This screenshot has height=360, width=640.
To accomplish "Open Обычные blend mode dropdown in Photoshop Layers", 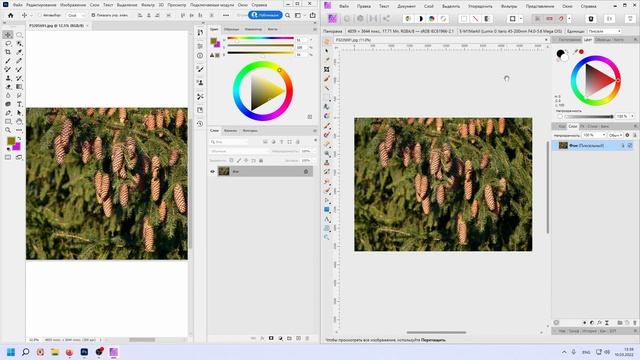I will point(239,151).
